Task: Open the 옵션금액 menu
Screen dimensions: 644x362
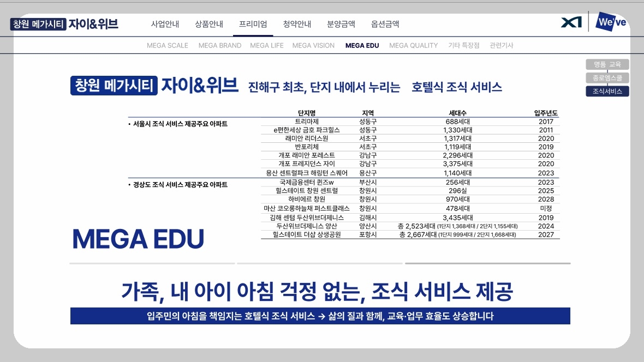Action: tap(385, 24)
